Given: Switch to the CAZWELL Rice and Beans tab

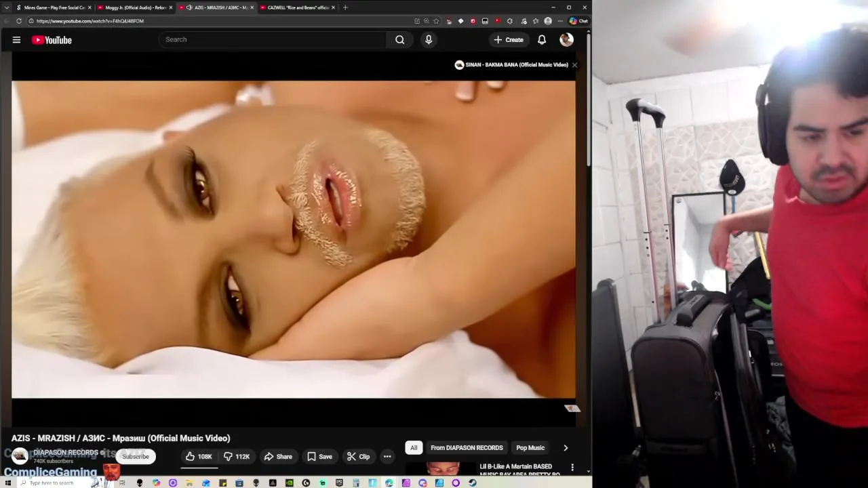Looking at the screenshot, I should [x=297, y=7].
